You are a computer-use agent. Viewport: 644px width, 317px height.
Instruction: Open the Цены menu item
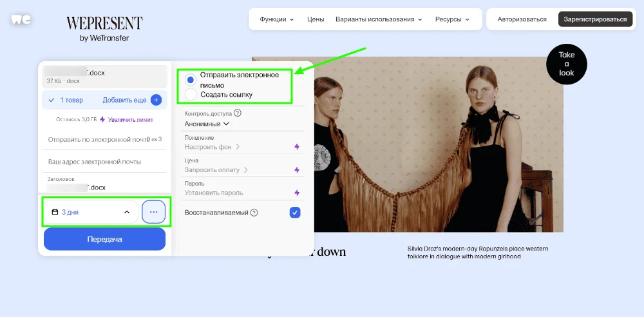tap(316, 19)
